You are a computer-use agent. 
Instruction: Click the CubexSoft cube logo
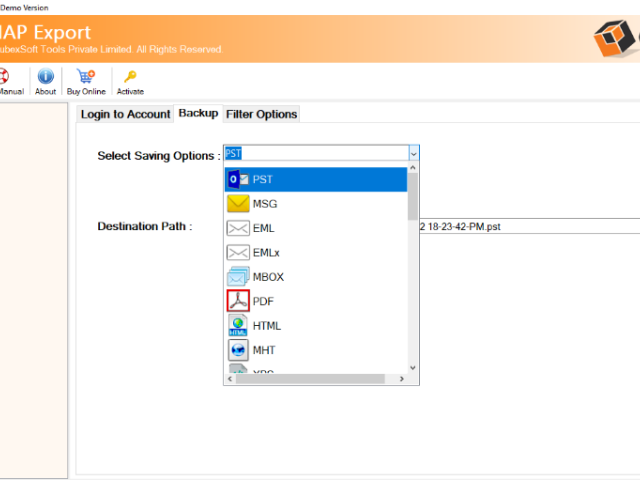pos(616,38)
